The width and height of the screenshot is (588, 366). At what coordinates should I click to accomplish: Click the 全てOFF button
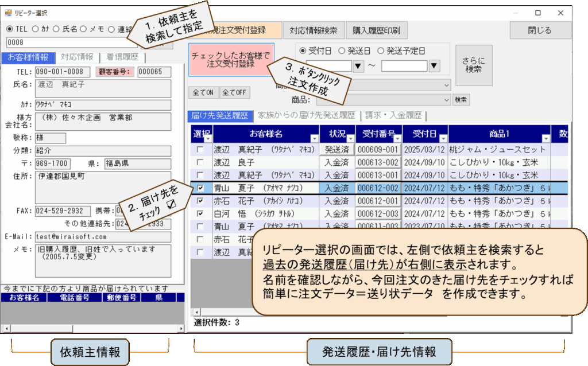[x=234, y=92]
